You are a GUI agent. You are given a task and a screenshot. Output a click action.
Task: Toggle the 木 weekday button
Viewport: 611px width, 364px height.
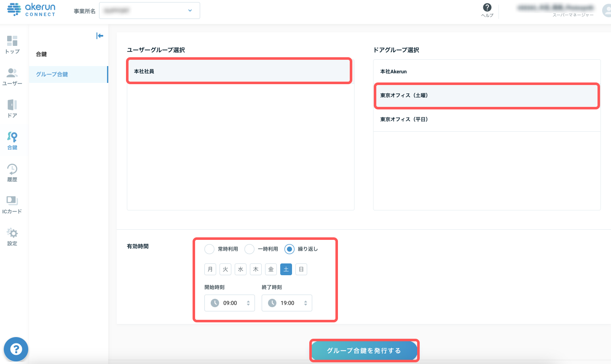coord(256,269)
